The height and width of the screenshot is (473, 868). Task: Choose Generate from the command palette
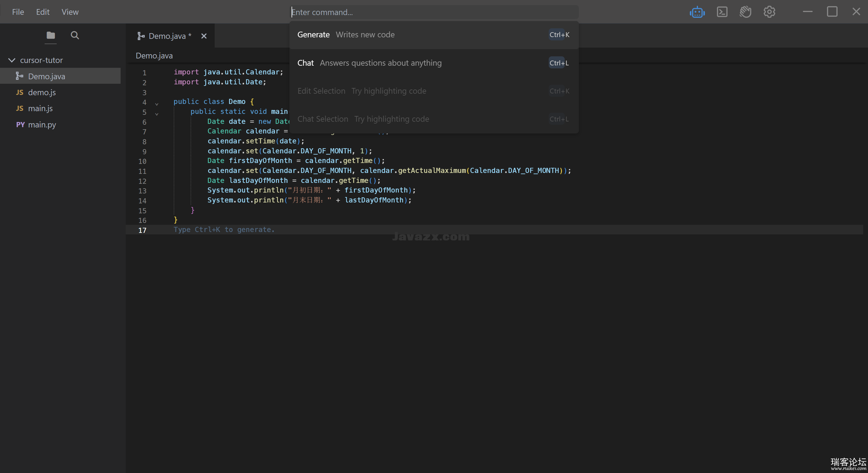point(434,35)
